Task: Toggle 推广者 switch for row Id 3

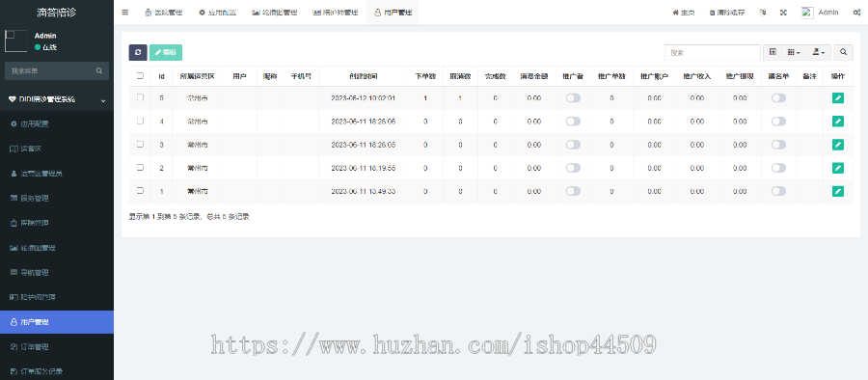Action: [573, 145]
